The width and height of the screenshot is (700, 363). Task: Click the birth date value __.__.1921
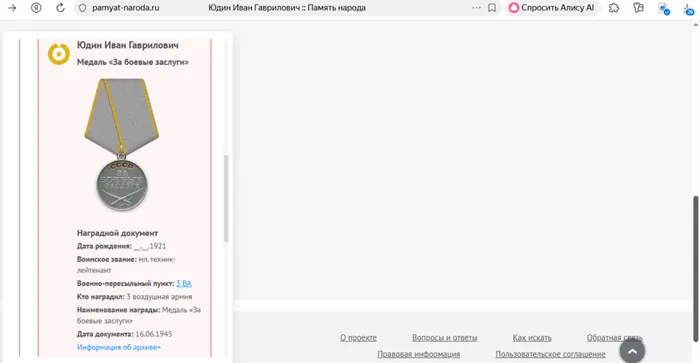point(150,246)
